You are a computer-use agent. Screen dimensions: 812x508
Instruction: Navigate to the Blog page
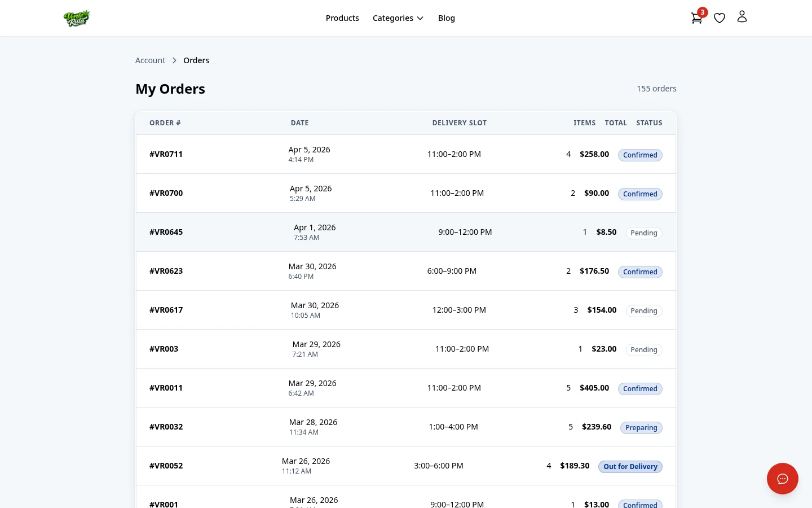[447, 17]
